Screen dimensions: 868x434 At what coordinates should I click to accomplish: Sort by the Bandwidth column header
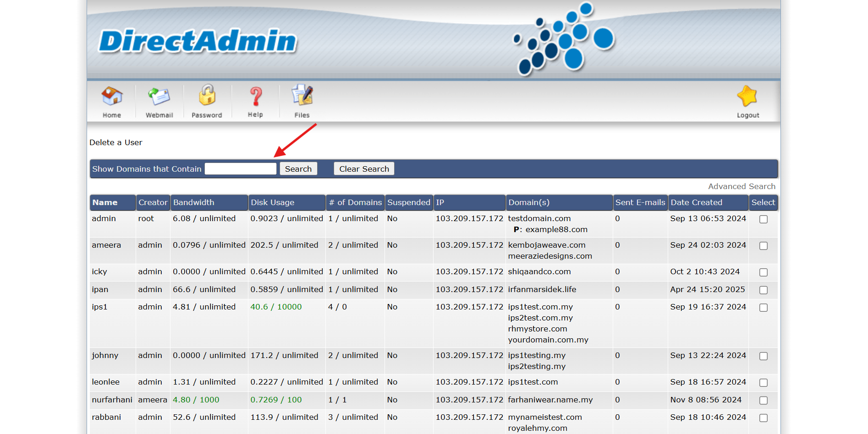point(193,202)
